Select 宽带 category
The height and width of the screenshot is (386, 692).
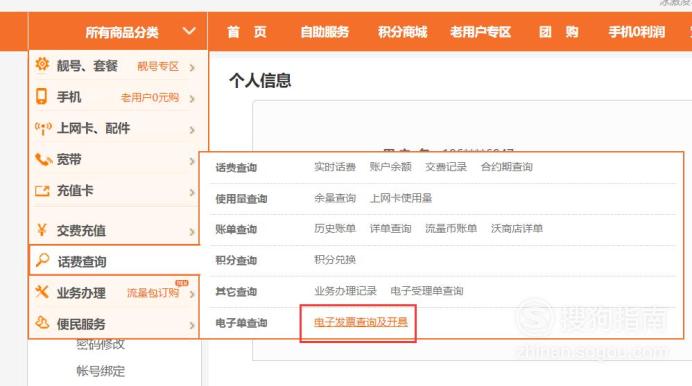tap(69, 159)
